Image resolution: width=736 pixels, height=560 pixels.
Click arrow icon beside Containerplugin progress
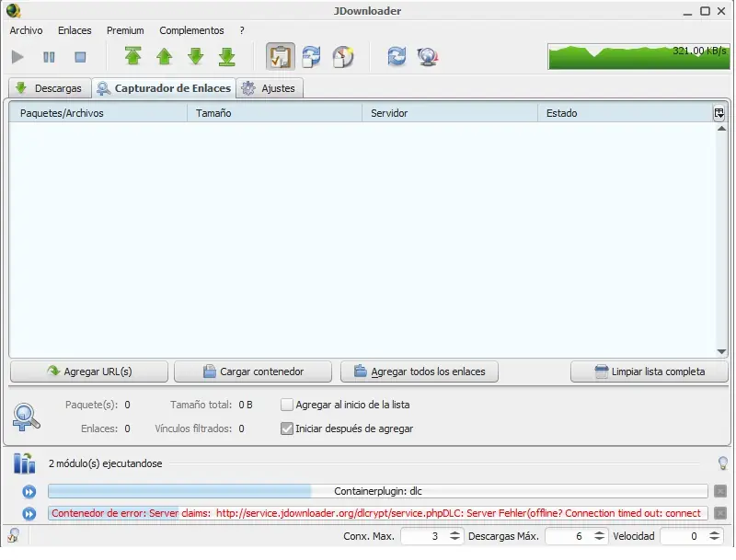[x=29, y=492]
